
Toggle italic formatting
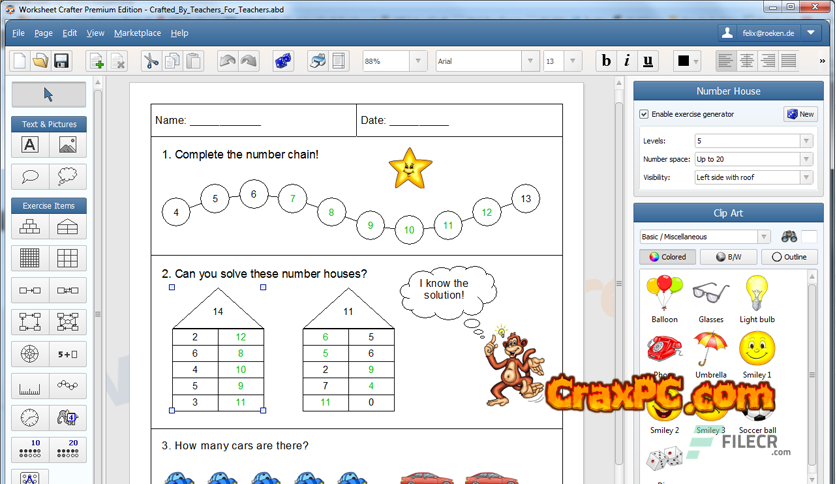pyautogui.click(x=627, y=61)
